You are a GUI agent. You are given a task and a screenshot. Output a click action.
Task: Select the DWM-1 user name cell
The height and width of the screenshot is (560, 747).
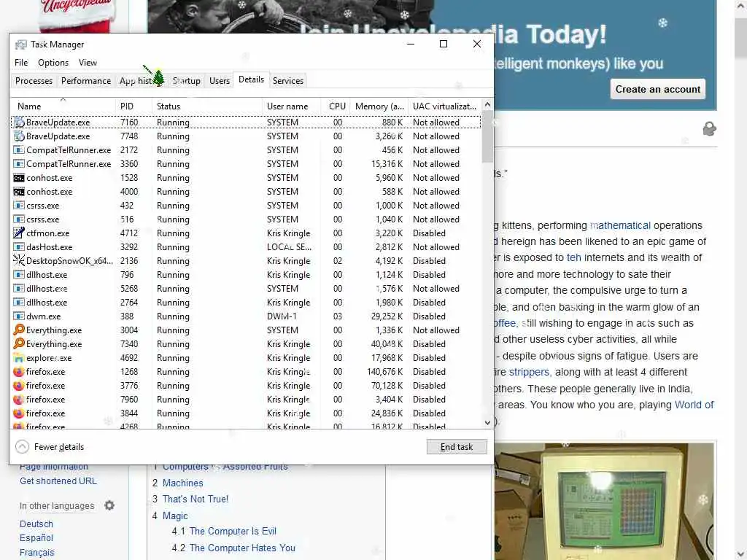(282, 316)
